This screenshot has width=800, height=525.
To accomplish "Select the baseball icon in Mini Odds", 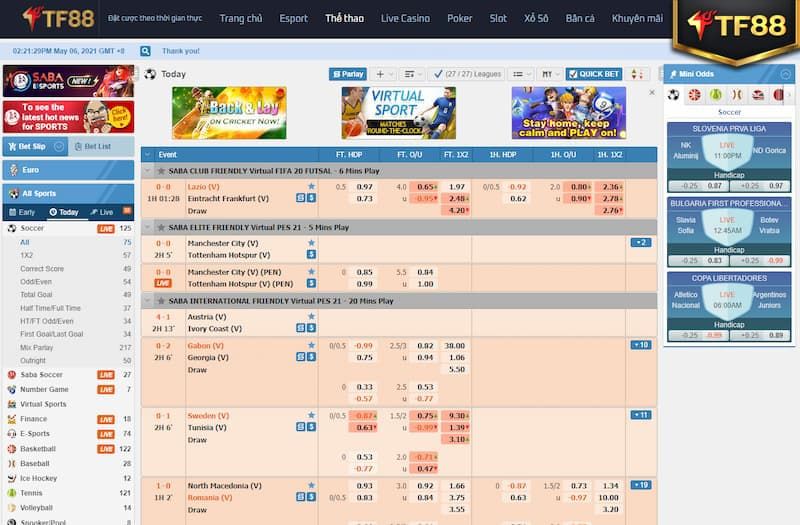I will click(x=737, y=95).
